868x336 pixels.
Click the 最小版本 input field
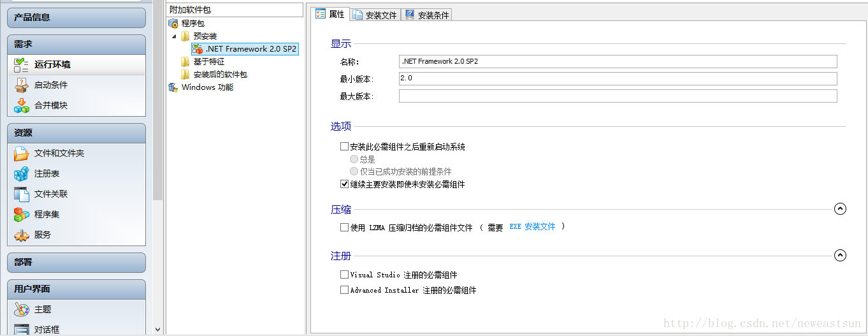click(x=618, y=78)
